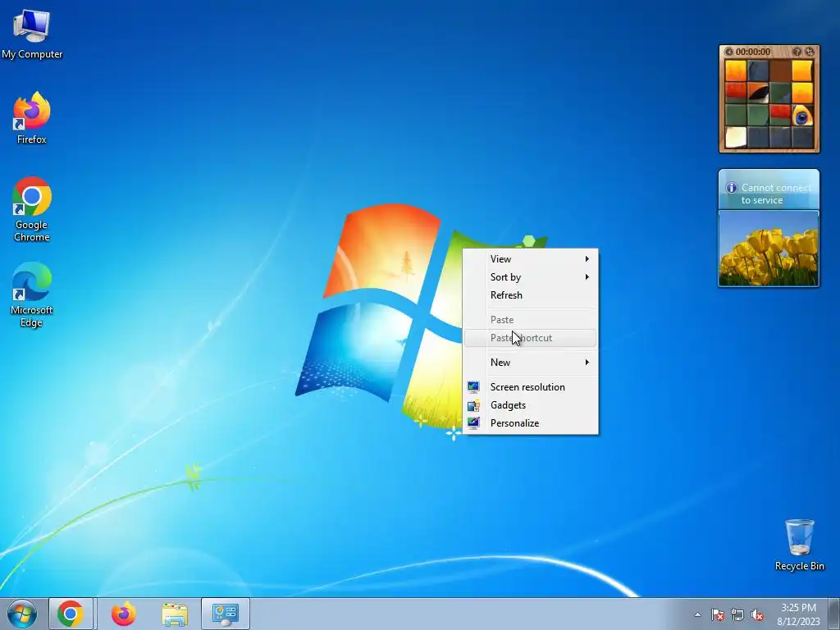
Task: Open the taskbar clock showing 3:25 PM
Action: (798, 614)
